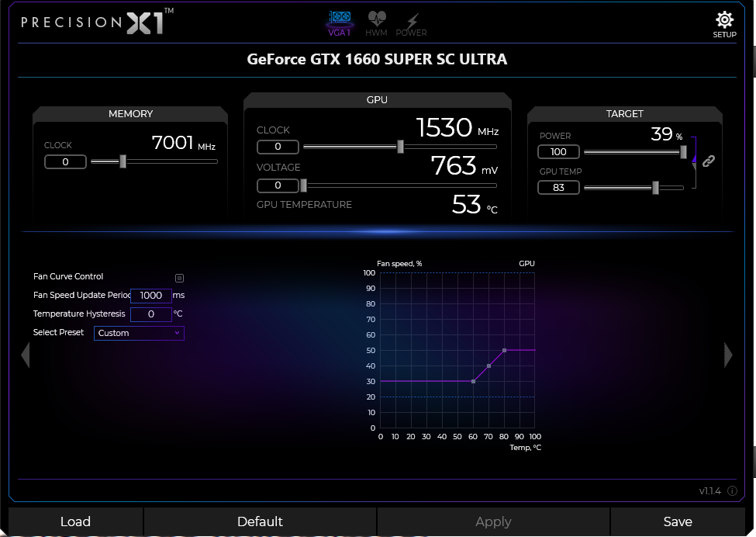Click the Fan Speed Update Period field

(151, 296)
